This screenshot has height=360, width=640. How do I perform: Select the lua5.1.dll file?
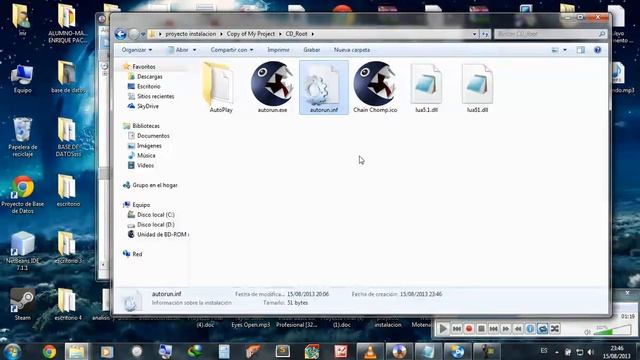(x=426, y=88)
